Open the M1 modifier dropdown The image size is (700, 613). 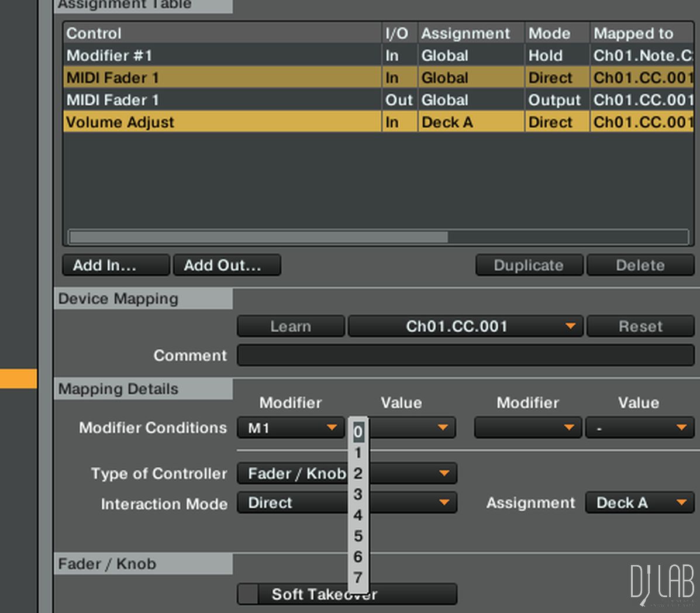click(x=291, y=428)
